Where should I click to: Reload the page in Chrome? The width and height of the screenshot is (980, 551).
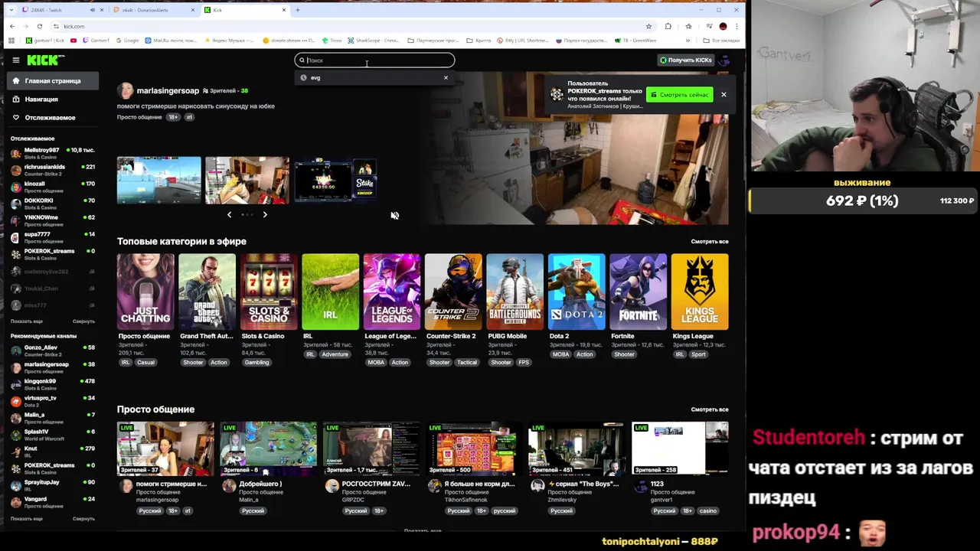pyautogui.click(x=40, y=26)
